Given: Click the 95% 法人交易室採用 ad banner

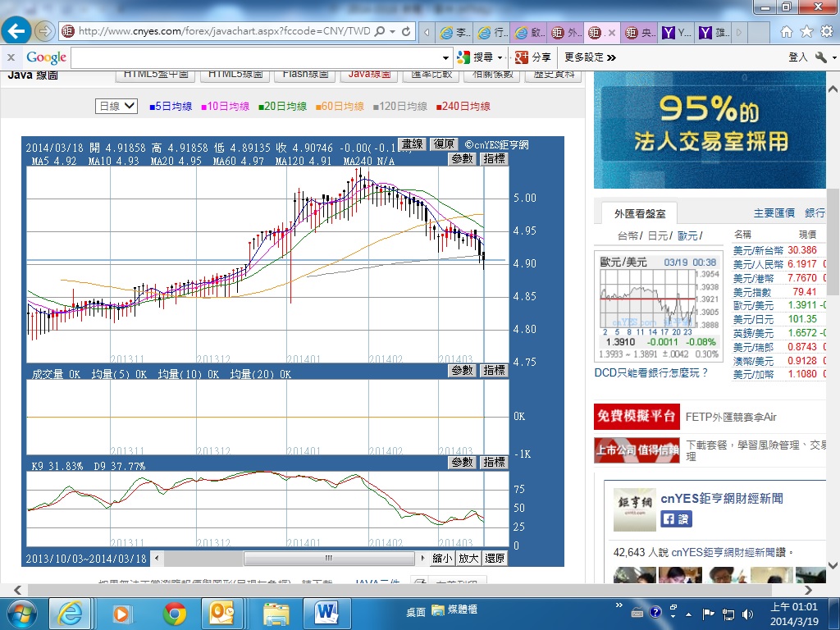Looking at the screenshot, I should (x=710, y=130).
